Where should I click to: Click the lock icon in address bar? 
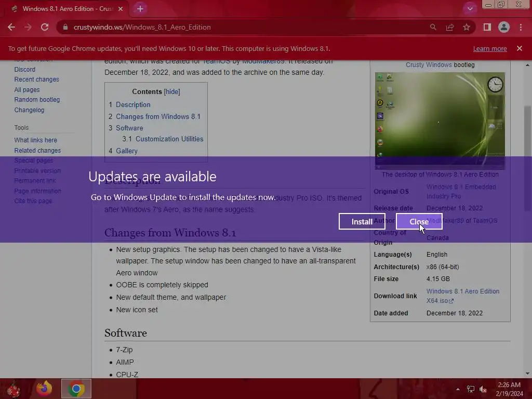(65, 27)
